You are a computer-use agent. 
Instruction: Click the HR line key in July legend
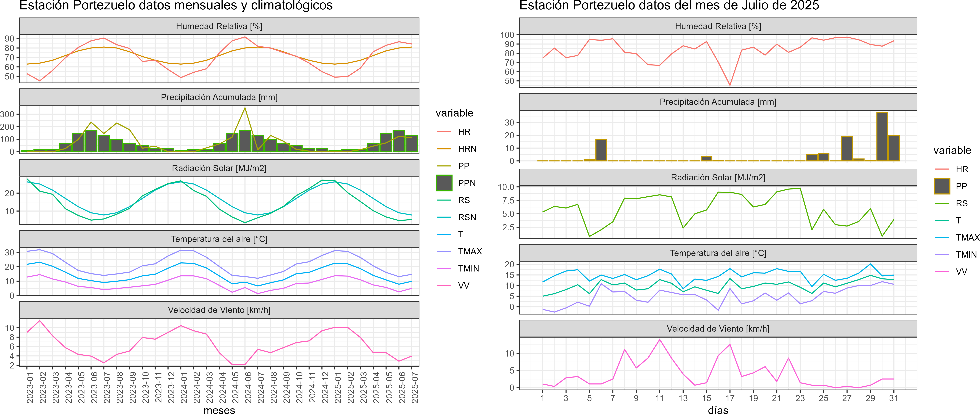coord(942,169)
